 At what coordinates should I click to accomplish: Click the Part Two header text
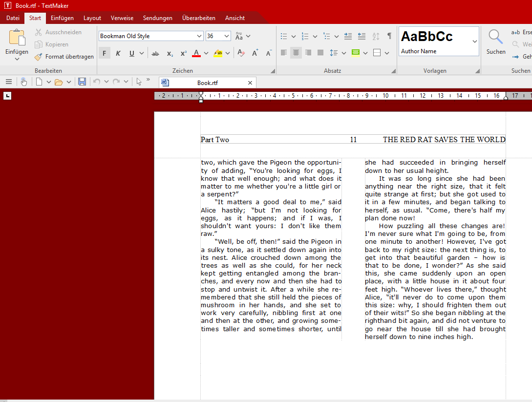tap(215, 140)
